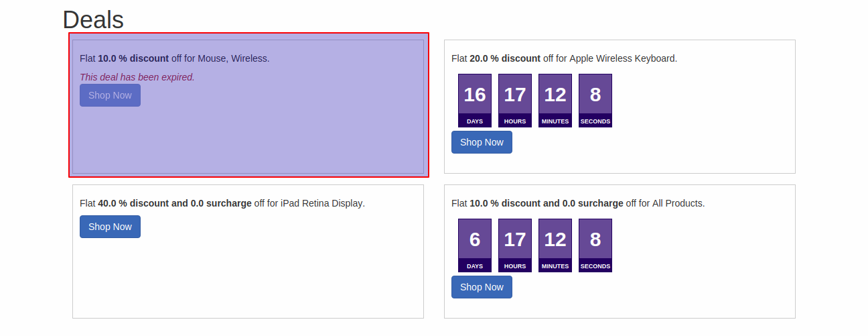This screenshot has width=868, height=336.
Task: Click the expired Mouse, Wireless deal description
Action: click(174, 58)
